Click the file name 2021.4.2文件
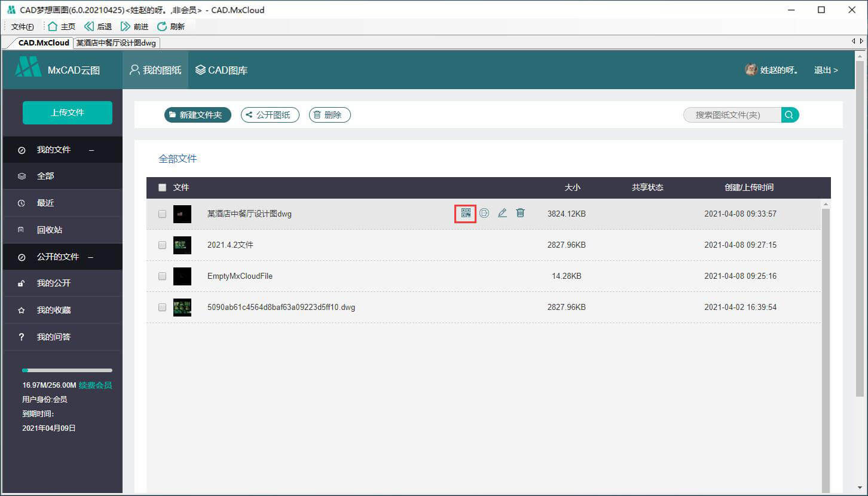Viewport: 868px width, 496px height. [230, 245]
